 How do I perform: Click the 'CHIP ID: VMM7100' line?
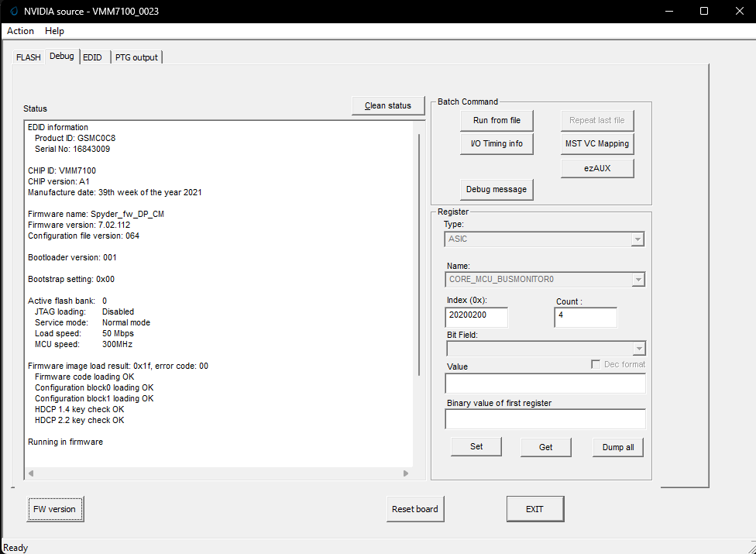tap(62, 170)
